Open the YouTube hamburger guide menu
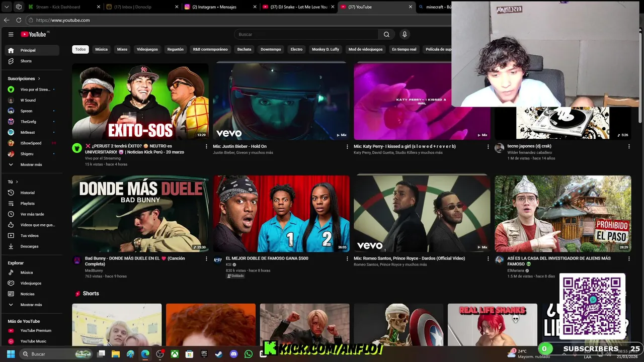The image size is (644, 362). click(11, 34)
